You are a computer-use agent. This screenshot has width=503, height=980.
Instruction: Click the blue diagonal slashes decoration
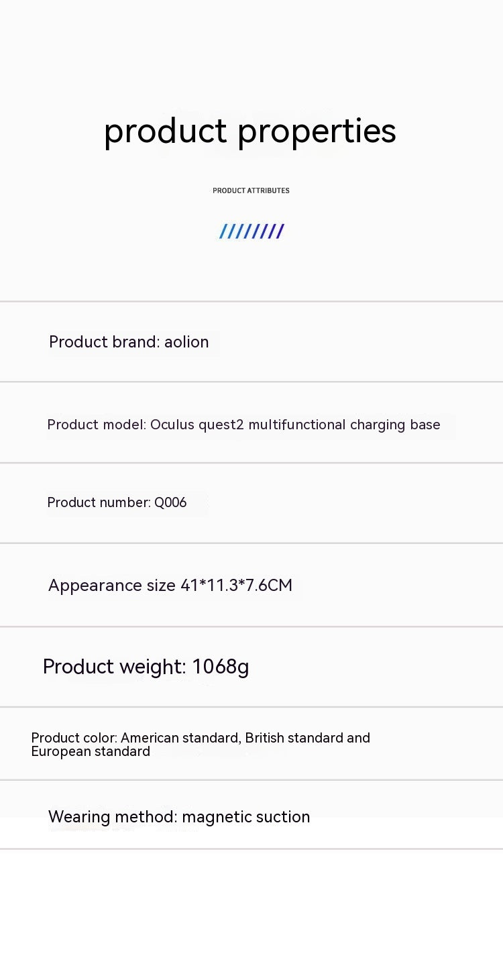(x=251, y=231)
